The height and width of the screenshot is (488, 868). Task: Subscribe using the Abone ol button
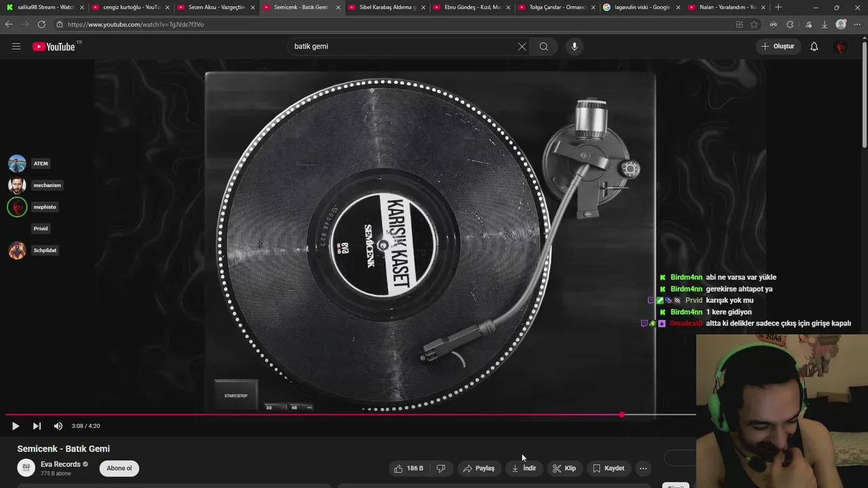tap(119, 468)
